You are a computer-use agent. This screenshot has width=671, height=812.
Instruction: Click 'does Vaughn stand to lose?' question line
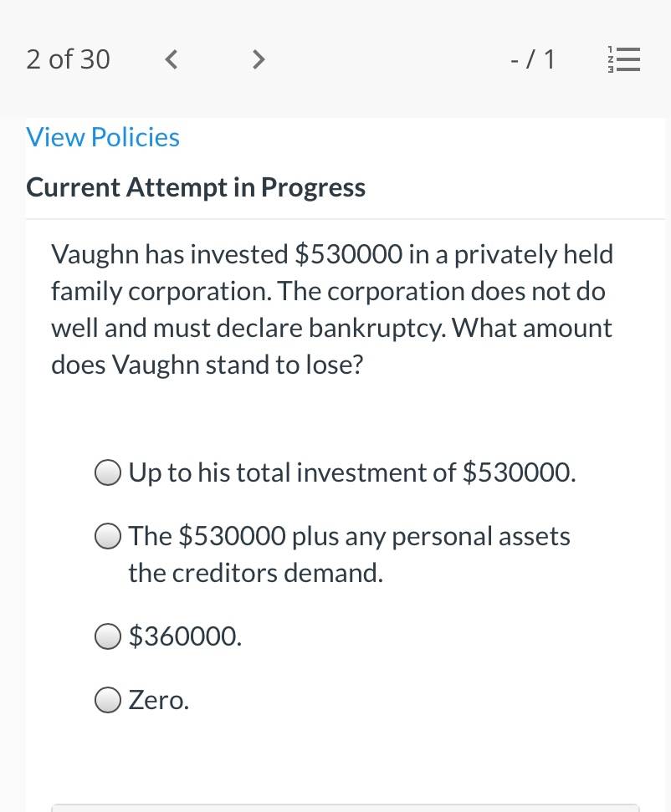pyautogui.click(x=207, y=365)
